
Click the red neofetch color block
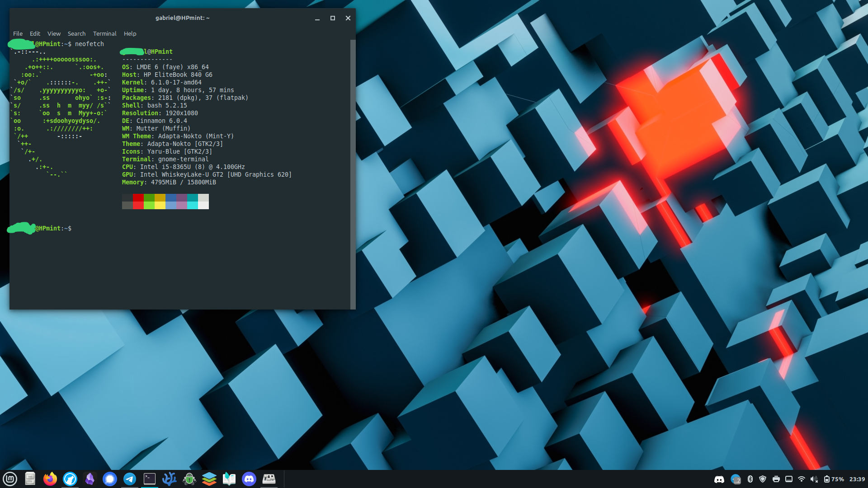tap(138, 198)
